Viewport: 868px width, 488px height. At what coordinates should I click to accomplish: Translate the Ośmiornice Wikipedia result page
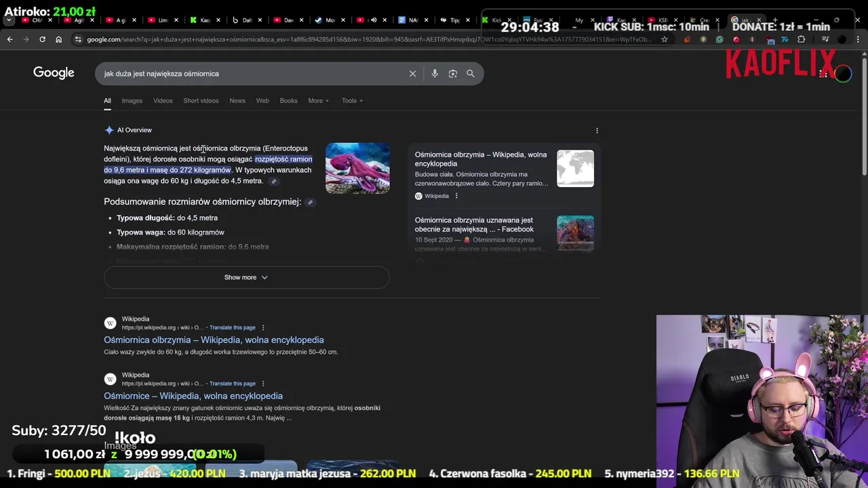pyautogui.click(x=233, y=384)
